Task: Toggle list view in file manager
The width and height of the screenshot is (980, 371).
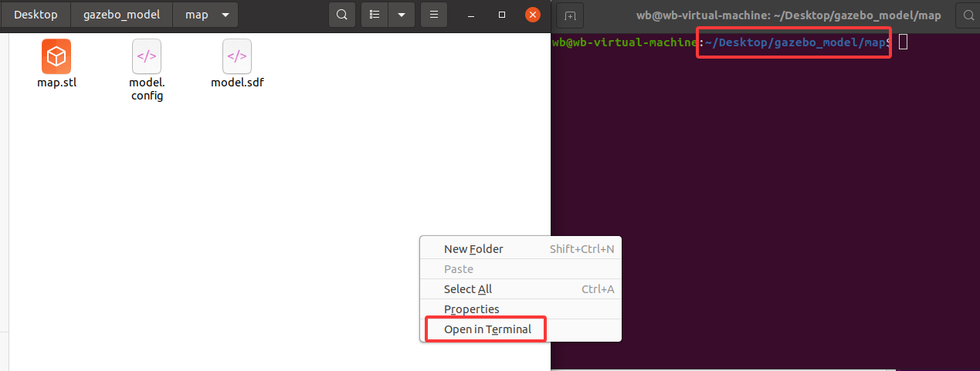Action: 375,15
